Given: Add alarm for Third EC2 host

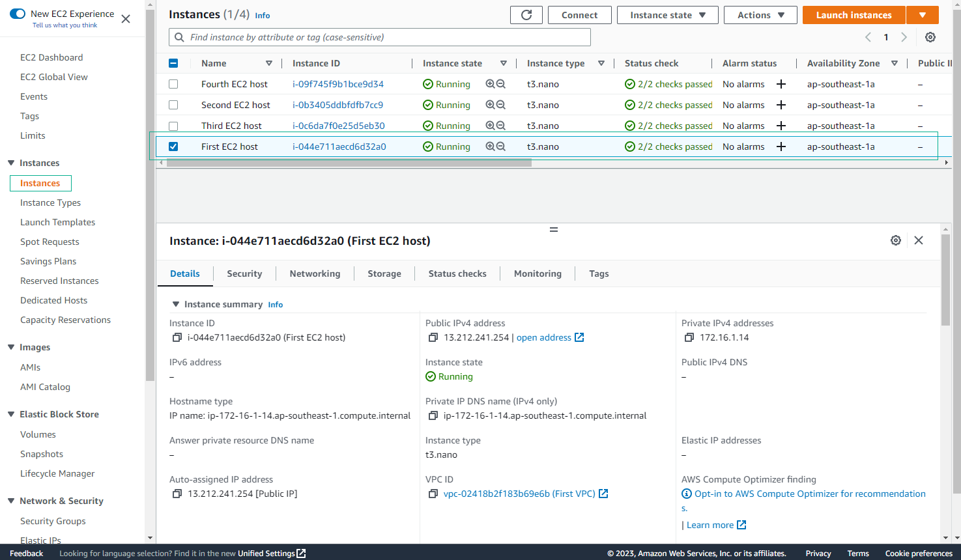Looking at the screenshot, I should click(x=781, y=126).
